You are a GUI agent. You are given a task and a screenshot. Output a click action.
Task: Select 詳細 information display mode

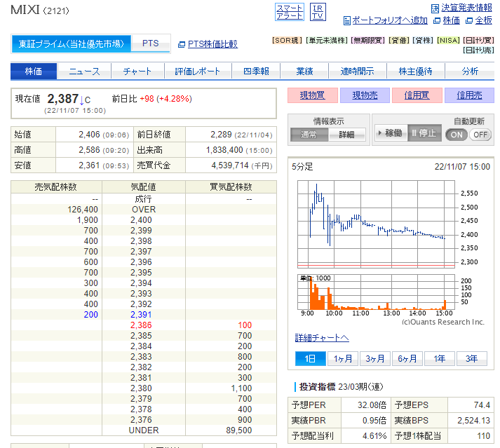(346, 135)
